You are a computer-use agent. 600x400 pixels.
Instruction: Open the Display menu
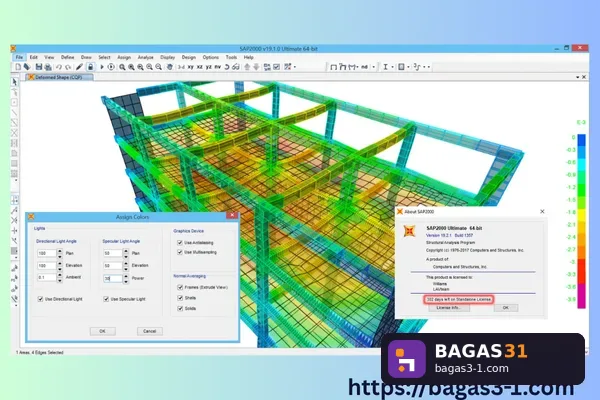pyautogui.click(x=167, y=57)
